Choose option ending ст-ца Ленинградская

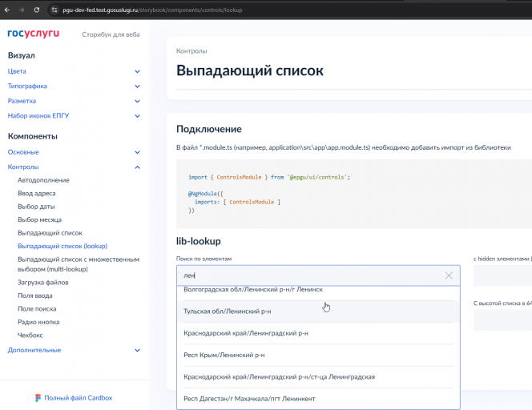tap(318, 377)
